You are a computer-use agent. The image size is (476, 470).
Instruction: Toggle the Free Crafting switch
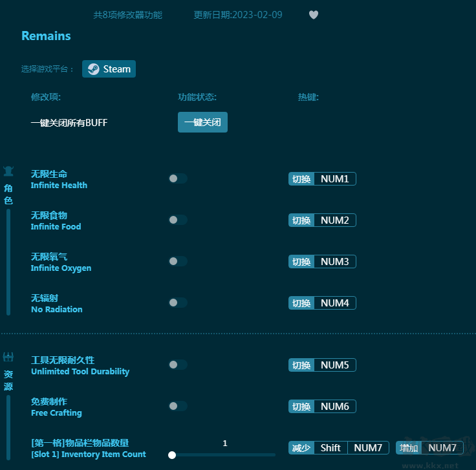coord(177,406)
